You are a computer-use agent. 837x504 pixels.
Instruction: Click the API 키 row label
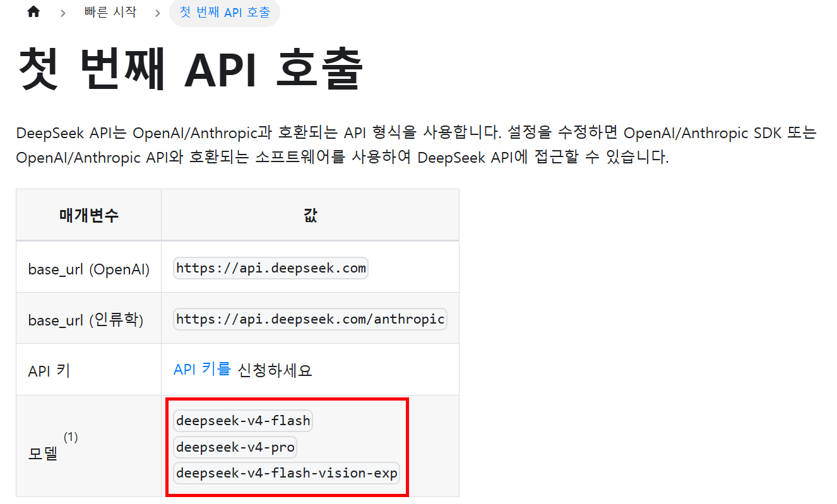(x=49, y=371)
